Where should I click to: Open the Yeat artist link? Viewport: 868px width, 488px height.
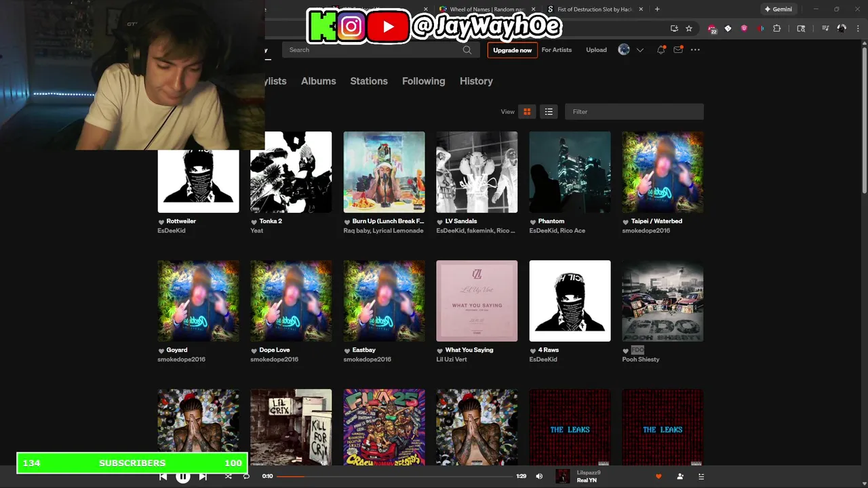tap(257, 230)
